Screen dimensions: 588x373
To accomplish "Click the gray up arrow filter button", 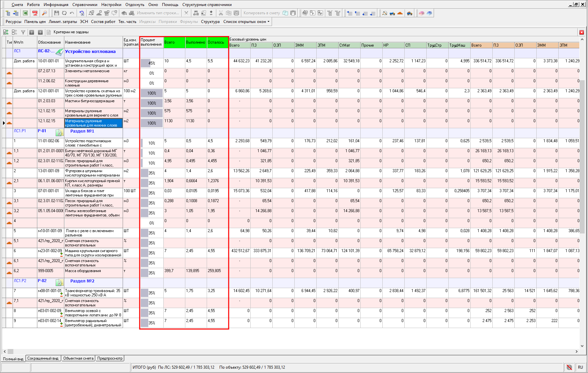I will click(x=32, y=32).
